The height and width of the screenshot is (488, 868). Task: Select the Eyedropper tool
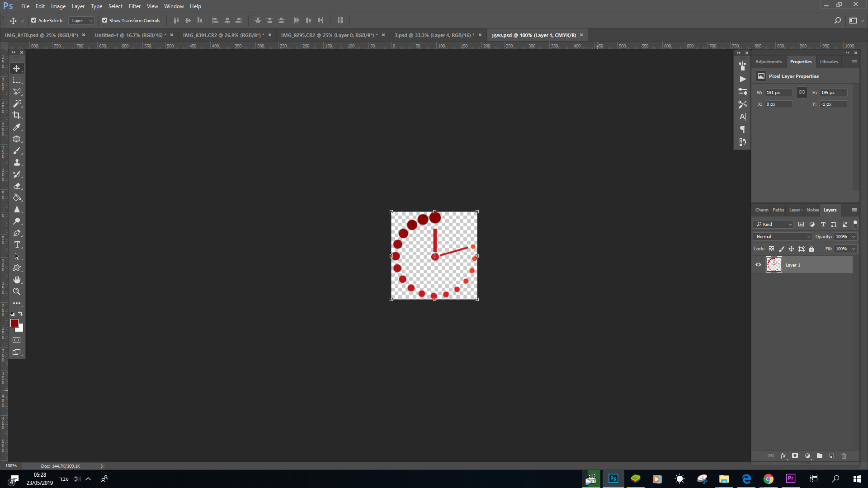tap(17, 127)
